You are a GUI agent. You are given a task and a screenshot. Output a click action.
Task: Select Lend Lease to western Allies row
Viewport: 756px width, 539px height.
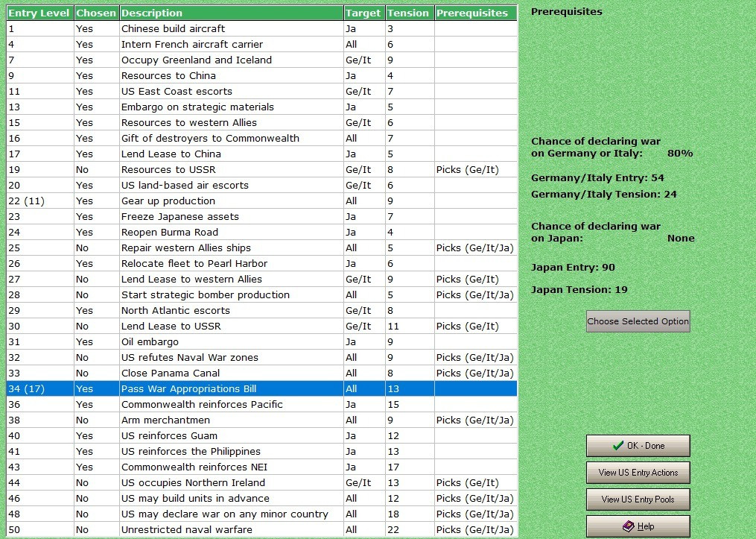coord(261,279)
